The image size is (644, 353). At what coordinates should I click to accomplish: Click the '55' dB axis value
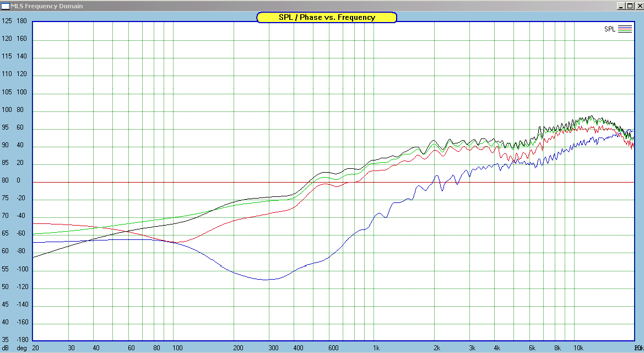pyautogui.click(x=6, y=270)
